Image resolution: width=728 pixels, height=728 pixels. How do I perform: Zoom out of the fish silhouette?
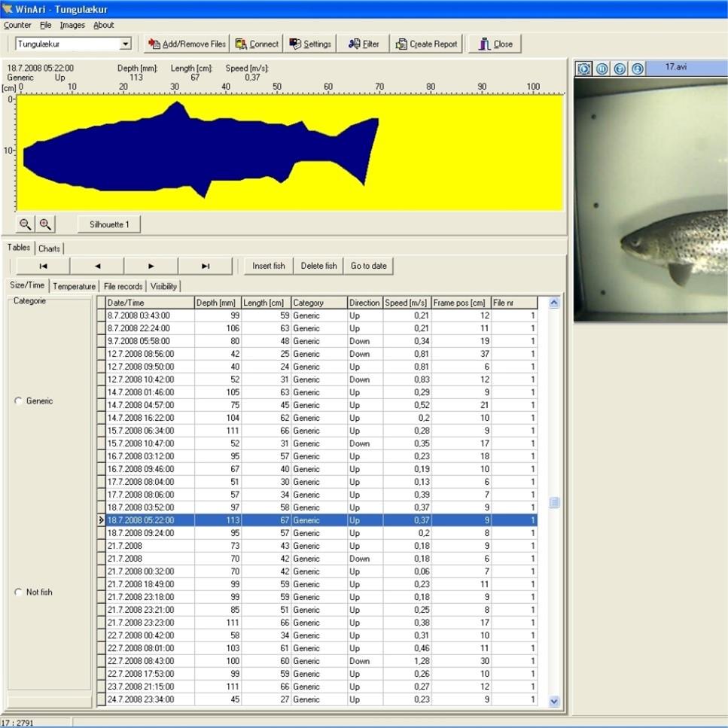point(26,224)
